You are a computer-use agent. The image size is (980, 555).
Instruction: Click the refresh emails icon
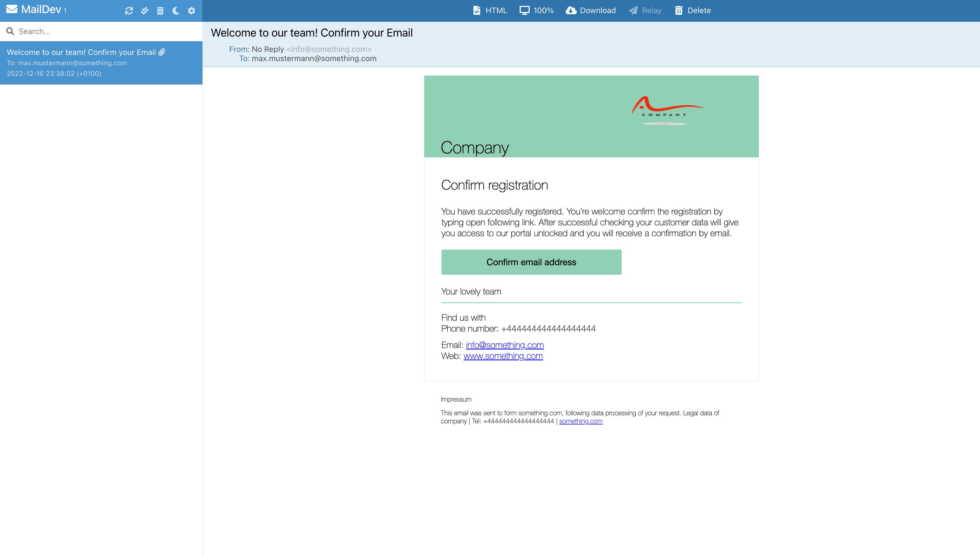(x=129, y=11)
